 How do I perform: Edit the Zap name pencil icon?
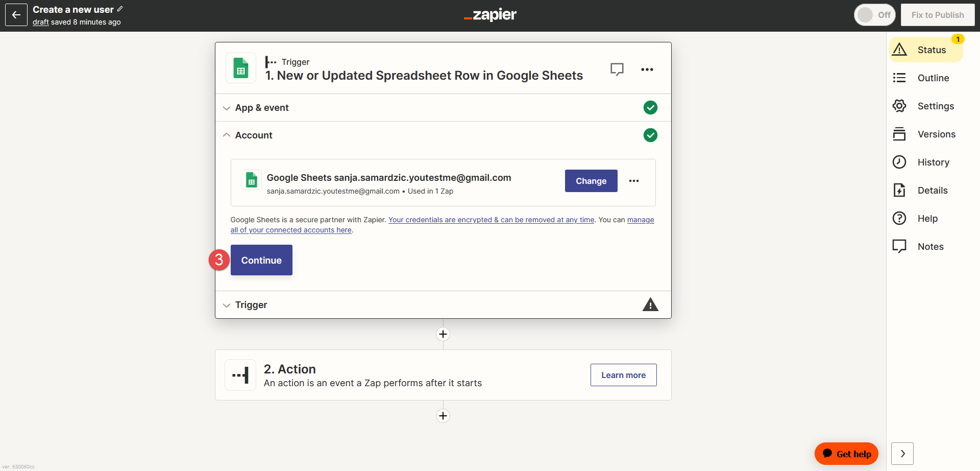tap(120, 9)
